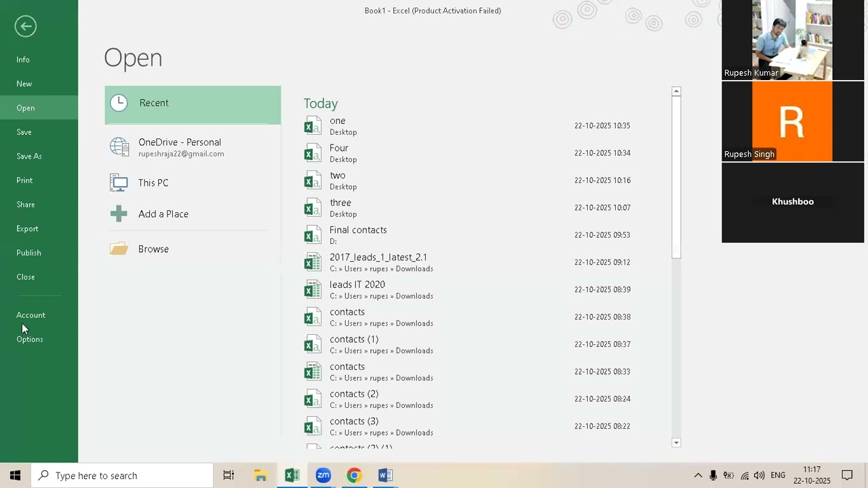This screenshot has width=868, height=488.
Task: Click the back arrow to exit Backstage
Action: click(25, 26)
